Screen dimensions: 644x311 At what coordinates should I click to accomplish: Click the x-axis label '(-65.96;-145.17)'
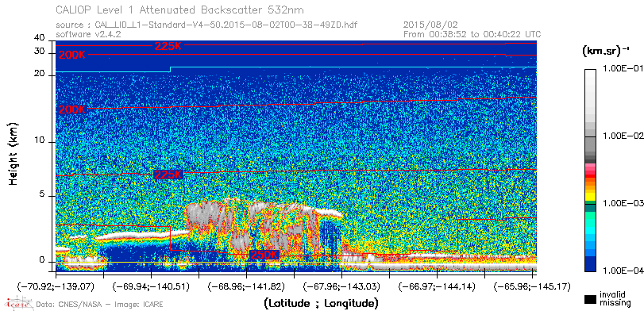coord(532,286)
